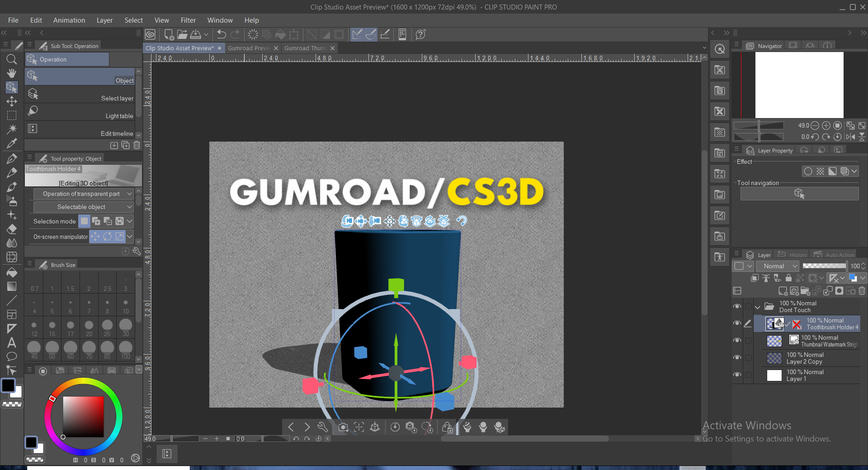Select the Fill bucket tool

[12, 272]
